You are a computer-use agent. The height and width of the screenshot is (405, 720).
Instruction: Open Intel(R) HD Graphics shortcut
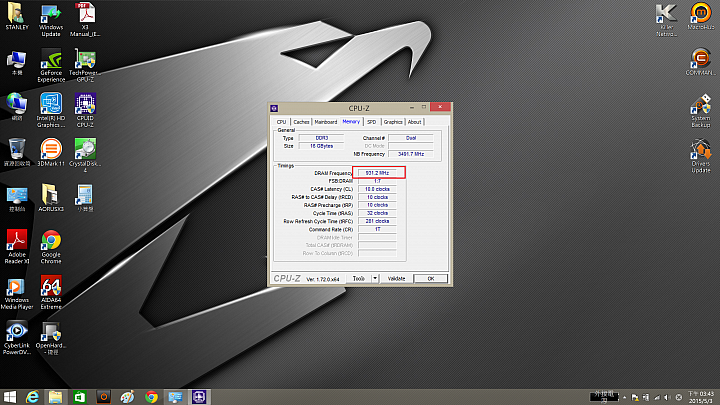click(51, 111)
